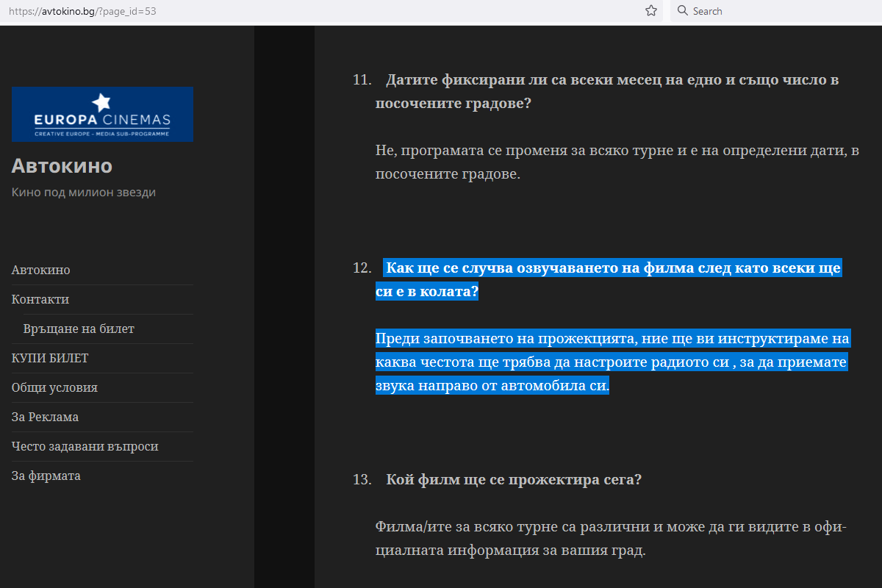Go to the Автокино site title heading

click(62, 166)
